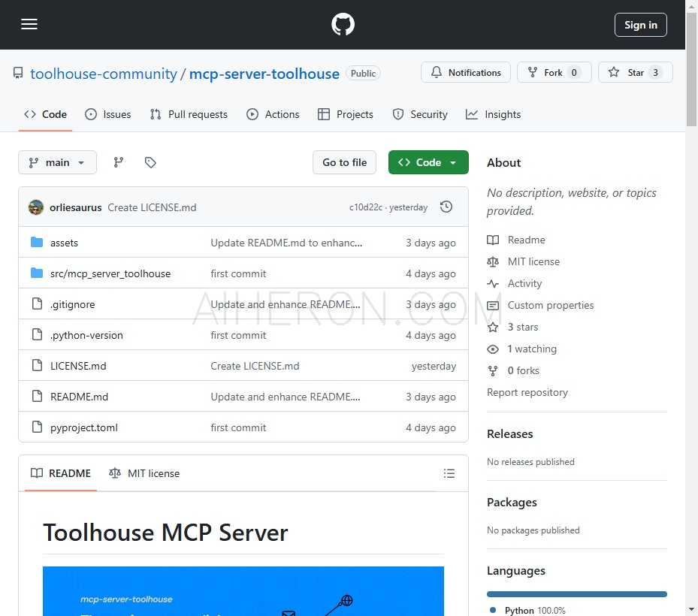Open the assets folder icon

[x=38, y=242]
